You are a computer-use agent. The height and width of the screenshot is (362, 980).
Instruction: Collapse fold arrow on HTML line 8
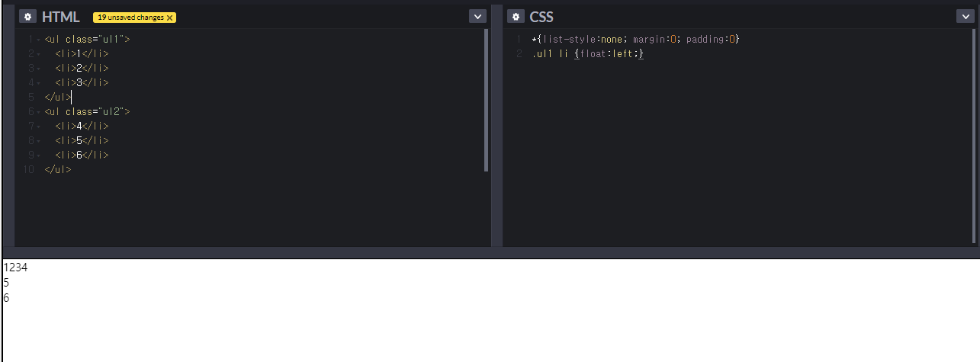(x=38, y=140)
